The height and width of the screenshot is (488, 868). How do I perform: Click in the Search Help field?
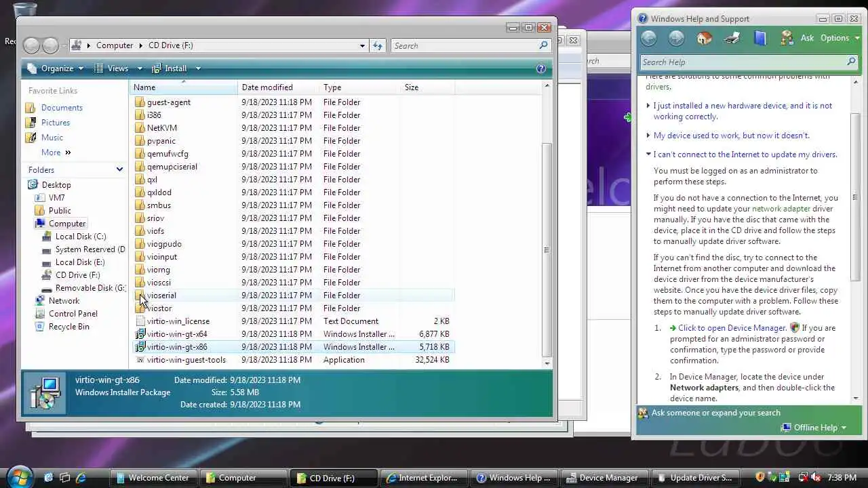click(x=742, y=62)
